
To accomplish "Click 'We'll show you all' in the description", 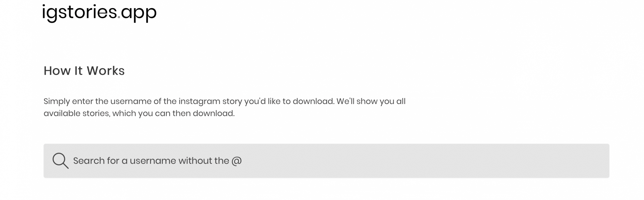I will (371, 101).
